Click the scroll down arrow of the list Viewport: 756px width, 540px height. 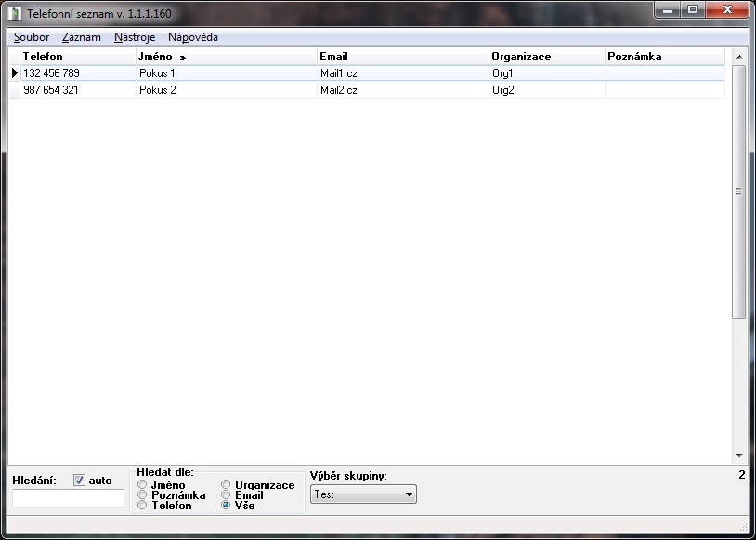pyautogui.click(x=739, y=456)
